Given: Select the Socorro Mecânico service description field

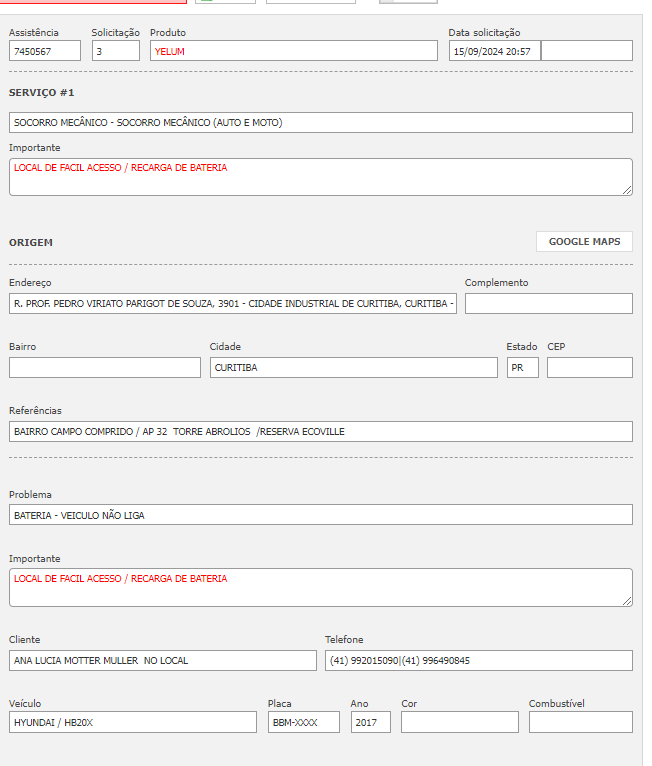Looking at the screenshot, I should [x=320, y=123].
